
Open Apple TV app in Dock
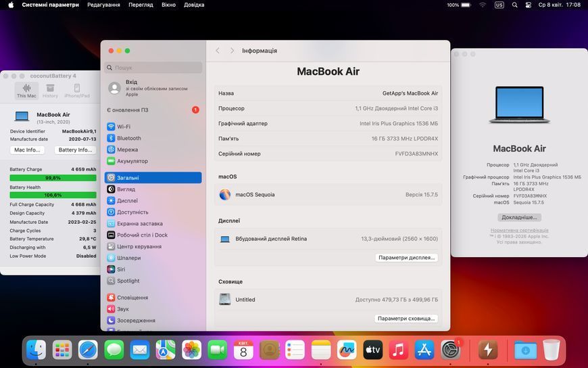pyautogui.click(x=373, y=350)
